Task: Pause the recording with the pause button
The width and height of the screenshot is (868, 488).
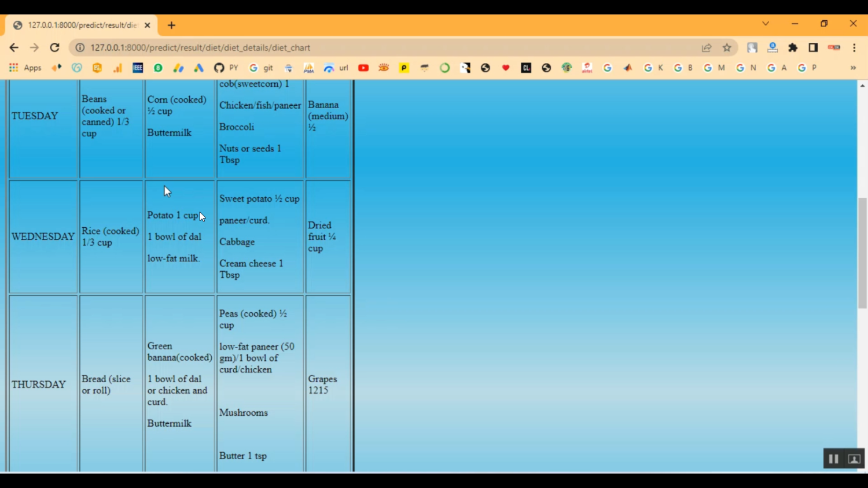Action: point(833,459)
